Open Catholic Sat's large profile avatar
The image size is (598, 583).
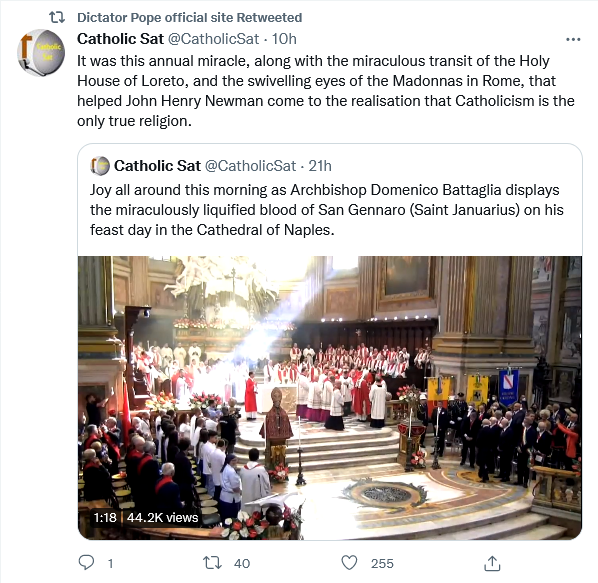tap(41, 53)
